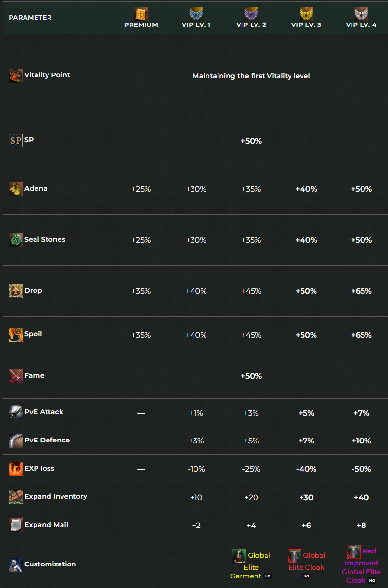
Task: Click the Expand Mail letter icon
Action: tap(15, 525)
